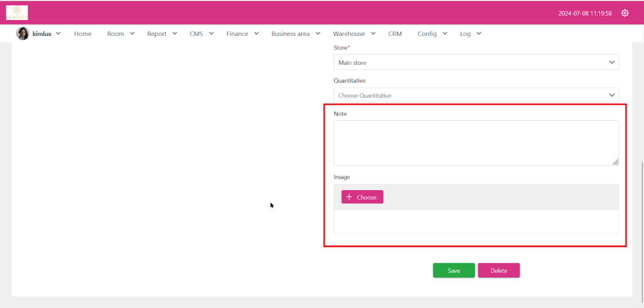This screenshot has width=644, height=308.
Task: Open the Finance menu
Action: 242,34
